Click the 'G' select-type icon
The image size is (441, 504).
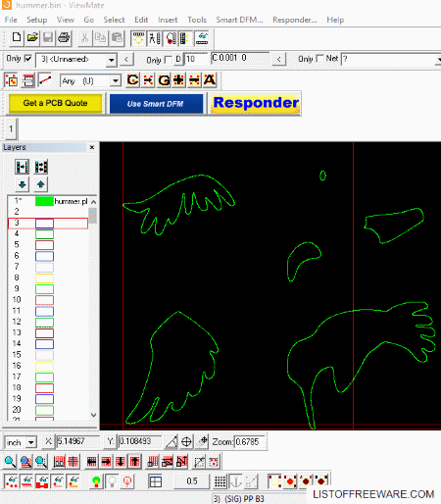[x=164, y=80]
